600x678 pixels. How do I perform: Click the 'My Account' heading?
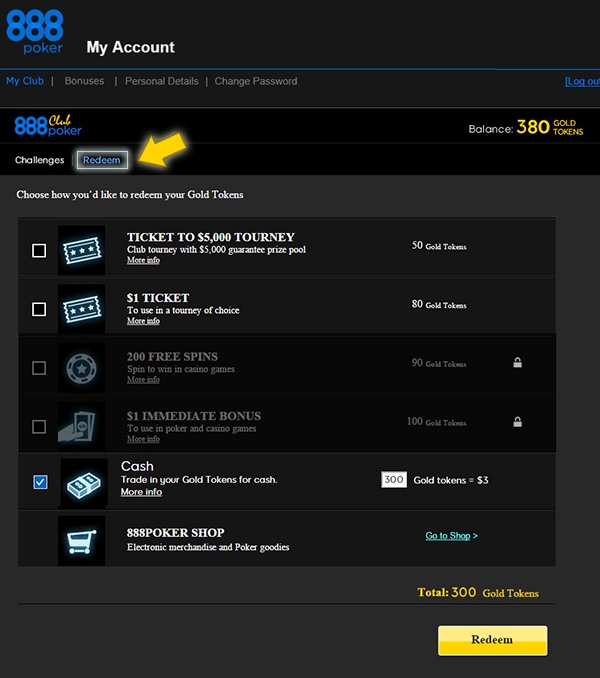(x=131, y=47)
